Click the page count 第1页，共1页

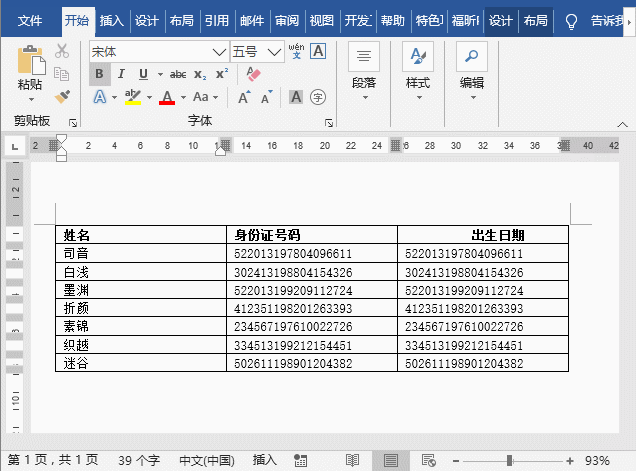[x=53, y=460]
